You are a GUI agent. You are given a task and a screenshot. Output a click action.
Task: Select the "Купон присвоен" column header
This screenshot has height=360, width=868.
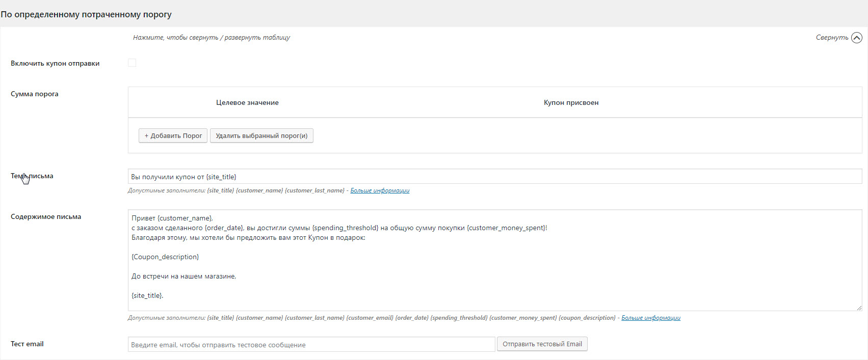pos(571,103)
